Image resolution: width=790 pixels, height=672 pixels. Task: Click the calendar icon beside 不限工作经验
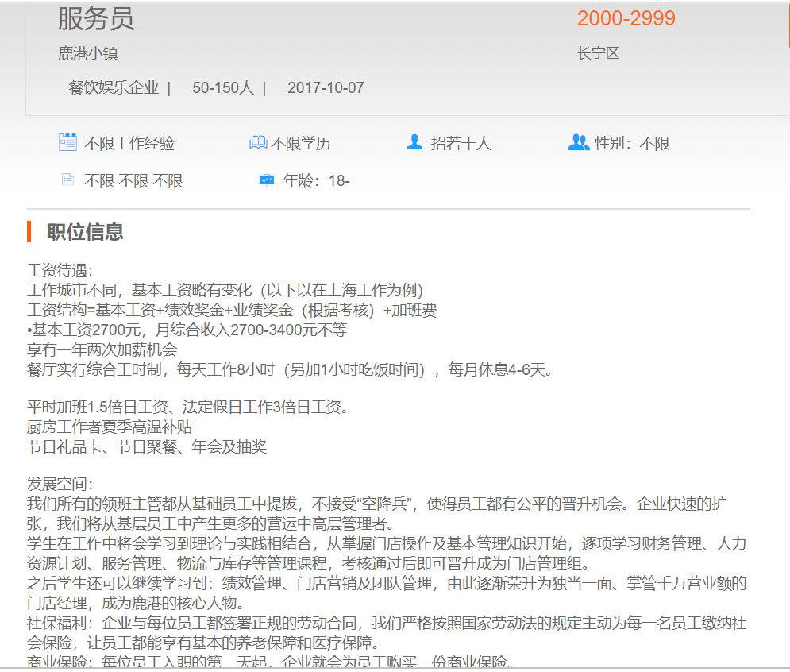click(67, 142)
